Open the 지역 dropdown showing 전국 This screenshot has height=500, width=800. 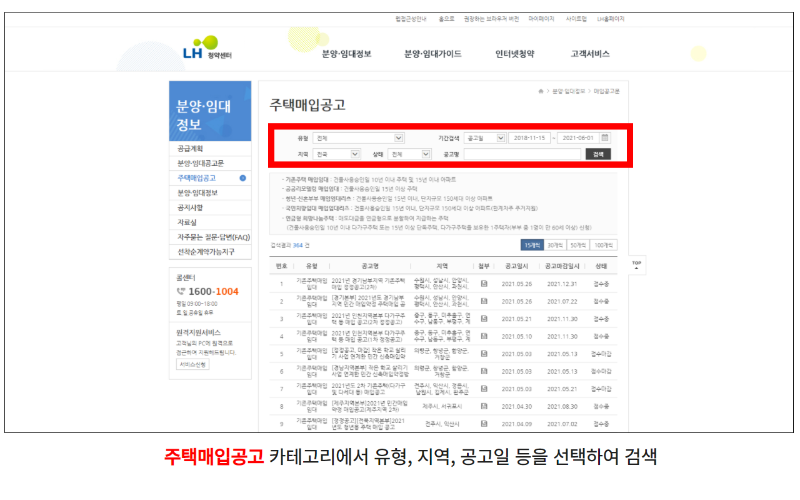336,154
